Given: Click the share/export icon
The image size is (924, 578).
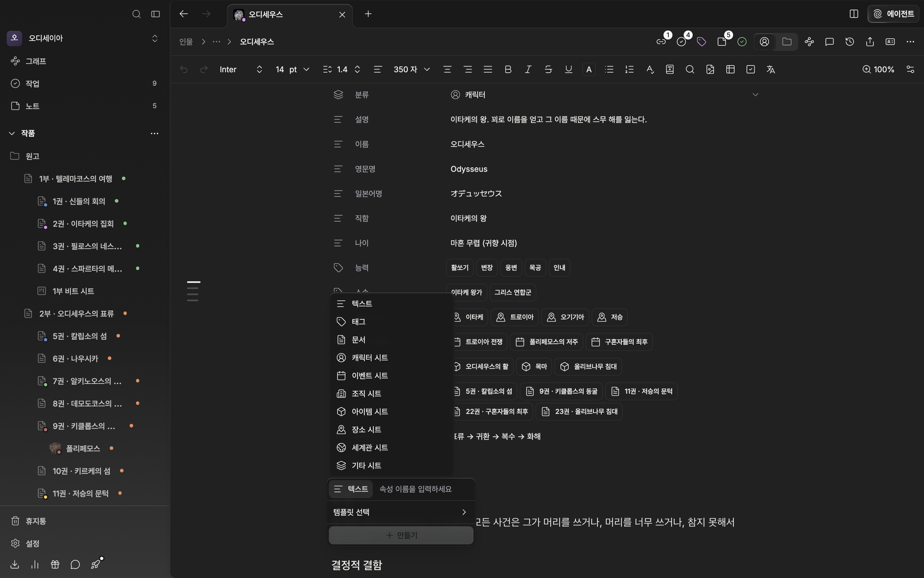Looking at the screenshot, I should (870, 42).
